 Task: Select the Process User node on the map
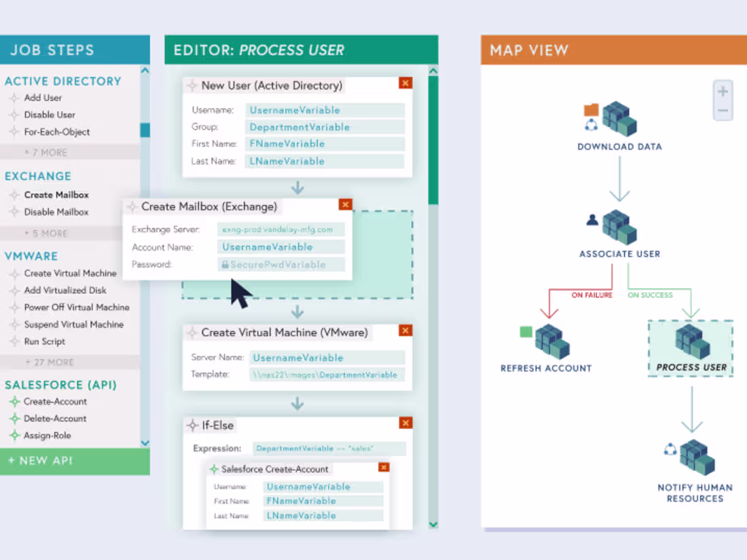click(690, 346)
